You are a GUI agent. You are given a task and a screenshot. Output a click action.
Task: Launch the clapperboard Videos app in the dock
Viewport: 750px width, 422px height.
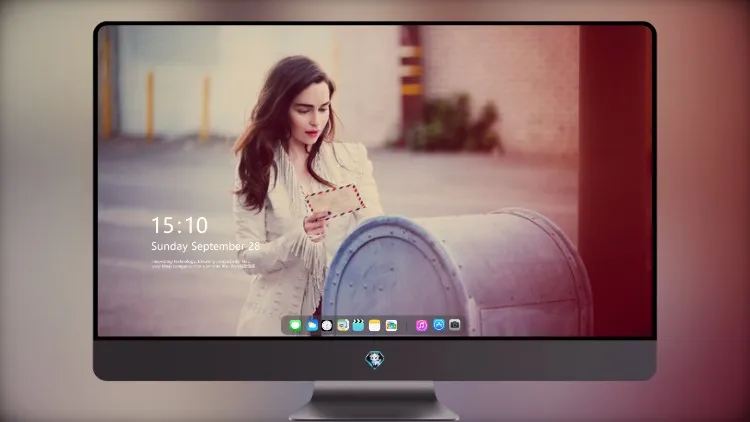click(x=358, y=325)
